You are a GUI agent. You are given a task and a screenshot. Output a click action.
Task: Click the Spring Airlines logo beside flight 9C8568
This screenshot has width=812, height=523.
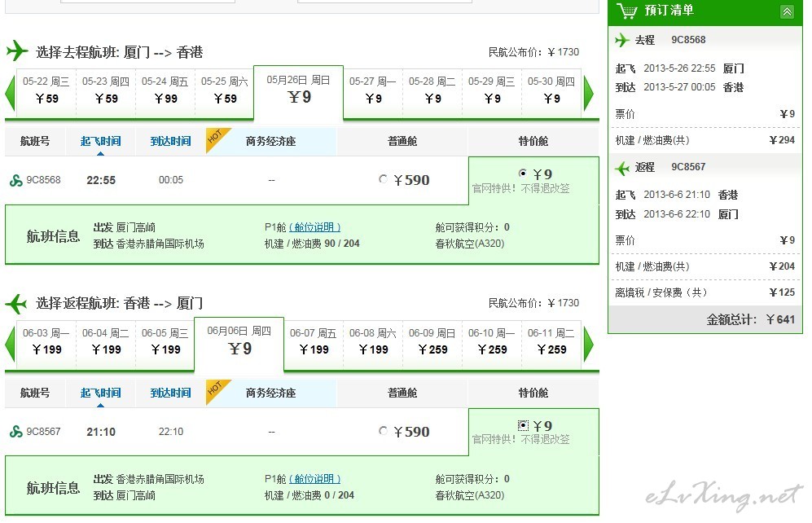[x=16, y=180]
